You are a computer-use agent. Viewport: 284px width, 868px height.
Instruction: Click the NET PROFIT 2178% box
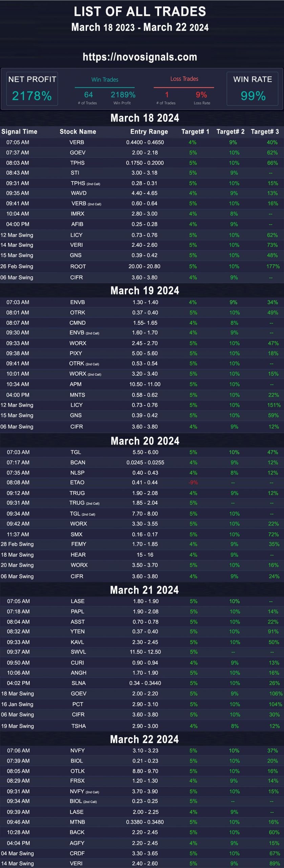[32, 89]
